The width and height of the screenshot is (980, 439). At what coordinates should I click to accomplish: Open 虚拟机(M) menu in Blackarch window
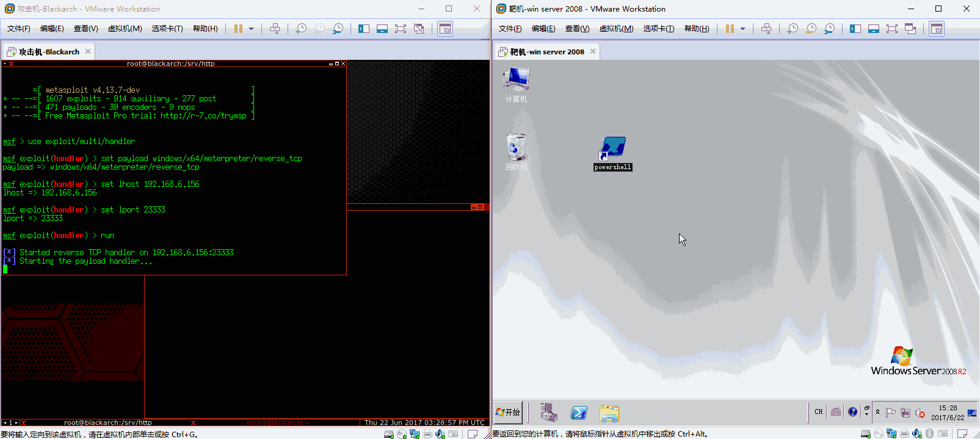pyautogui.click(x=125, y=29)
